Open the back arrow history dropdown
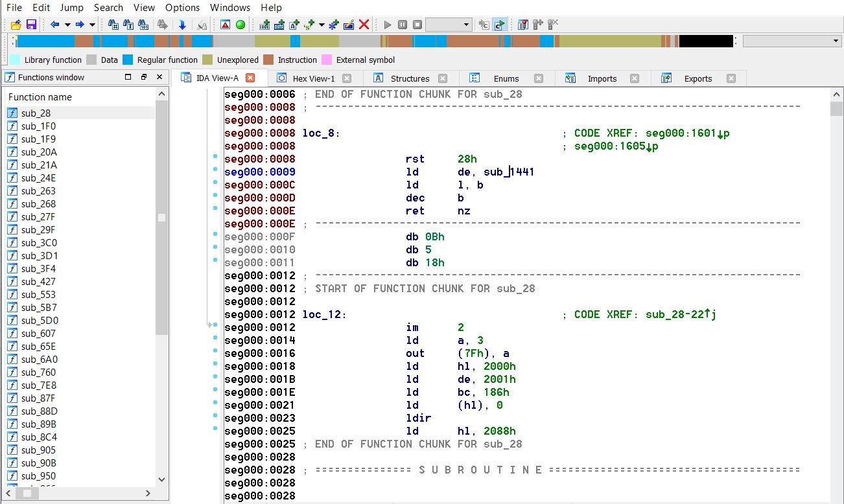This screenshot has width=844, height=504. click(x=67, y=25)
